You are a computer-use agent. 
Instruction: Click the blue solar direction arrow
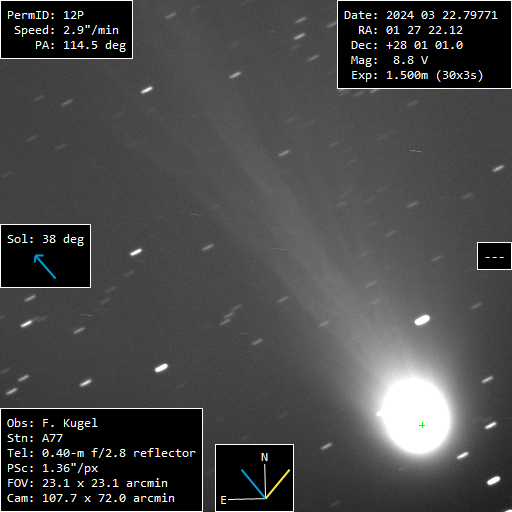(x=45, y=266)
